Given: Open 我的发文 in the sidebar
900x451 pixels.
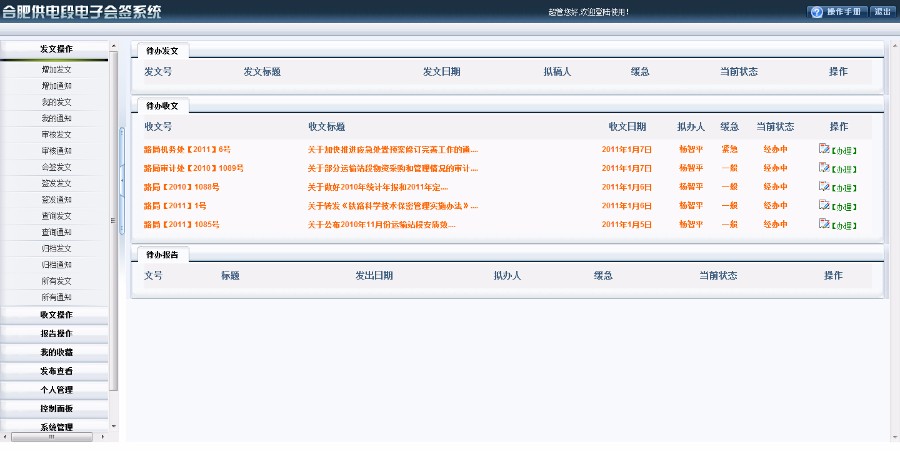Looking at the screenshot, I should point(56,102).
